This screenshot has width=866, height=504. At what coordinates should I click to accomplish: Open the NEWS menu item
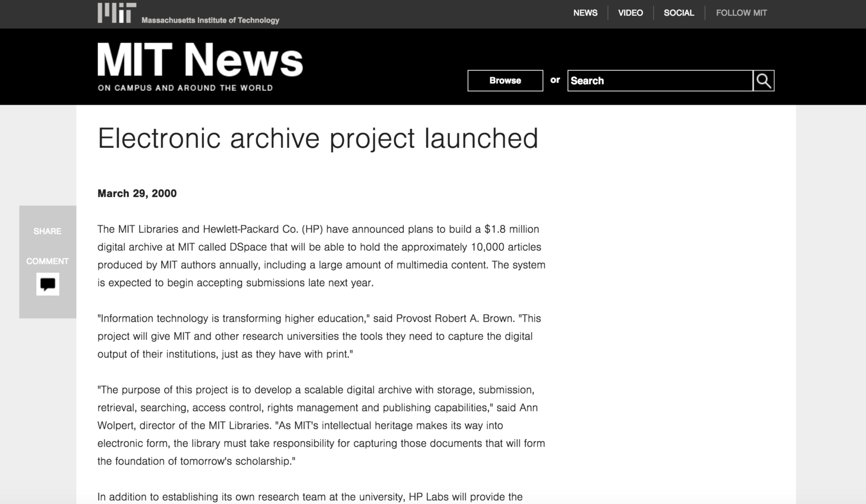click(x=585, y=13)
